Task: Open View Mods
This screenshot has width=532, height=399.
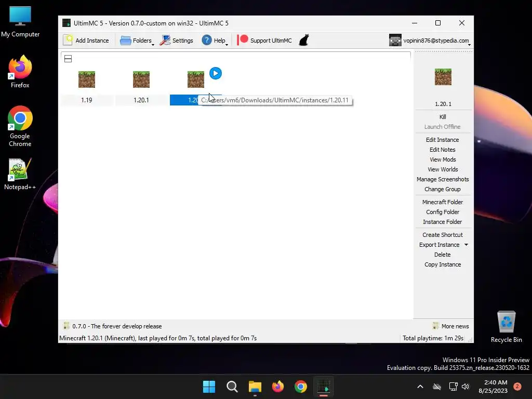Action: click(443, 159)
